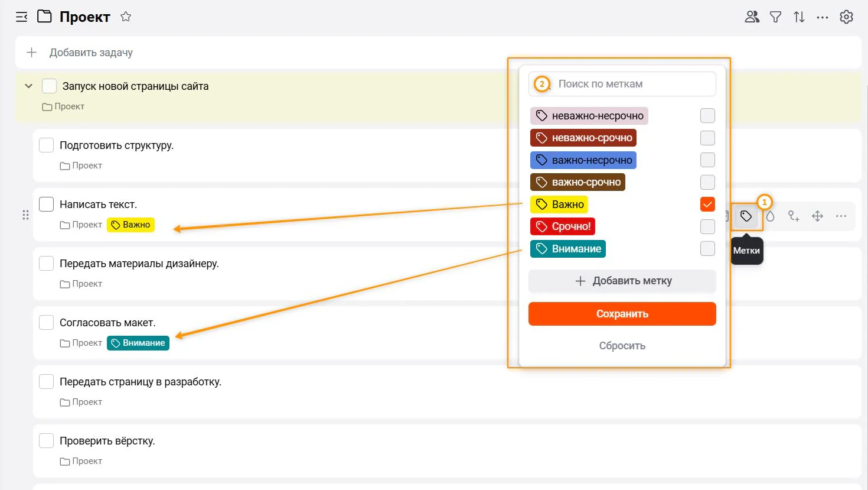Click the Сохранить button
Viewport: 868px width, 490px height.
tap(622, 314)
